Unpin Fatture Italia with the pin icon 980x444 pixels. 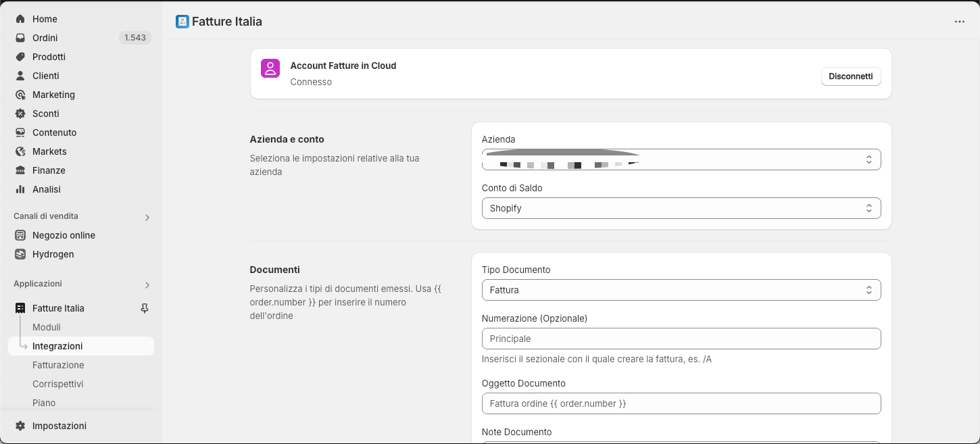click(144, 308)
